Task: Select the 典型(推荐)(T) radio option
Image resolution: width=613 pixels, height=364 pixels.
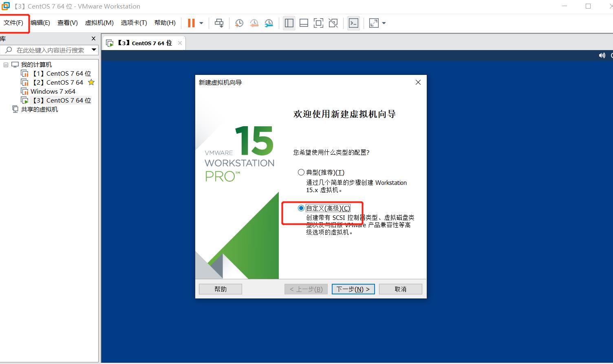Action: (301, 172)
